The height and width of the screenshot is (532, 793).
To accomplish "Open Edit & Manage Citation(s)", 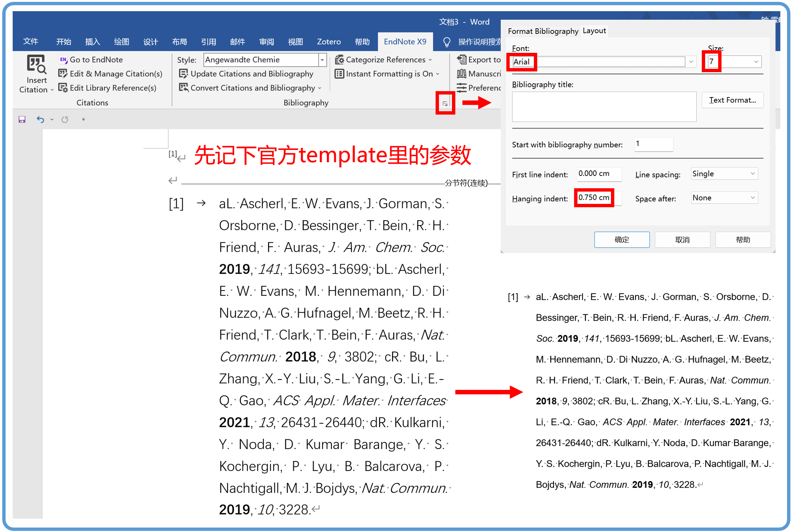I will 63,74.
